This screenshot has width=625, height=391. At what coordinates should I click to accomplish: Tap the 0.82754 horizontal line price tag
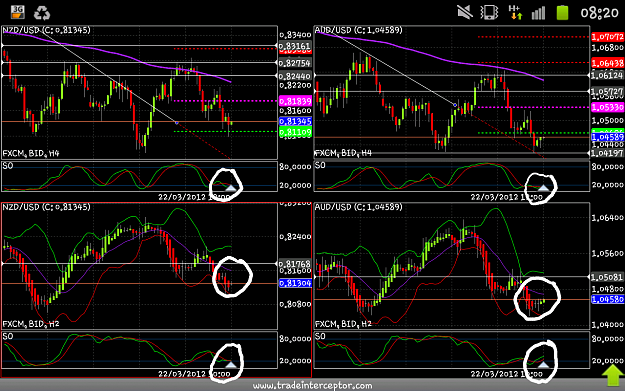point(295,63)
